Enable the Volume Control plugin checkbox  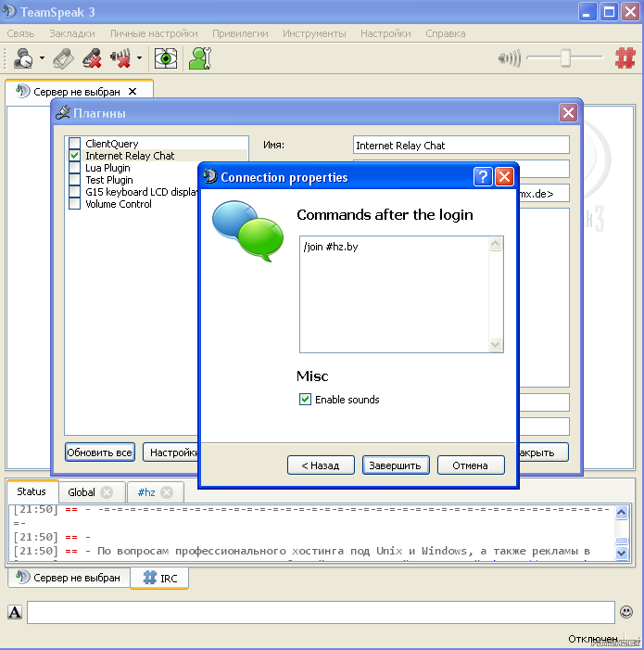pyautogui.click(x=74, y=204)
